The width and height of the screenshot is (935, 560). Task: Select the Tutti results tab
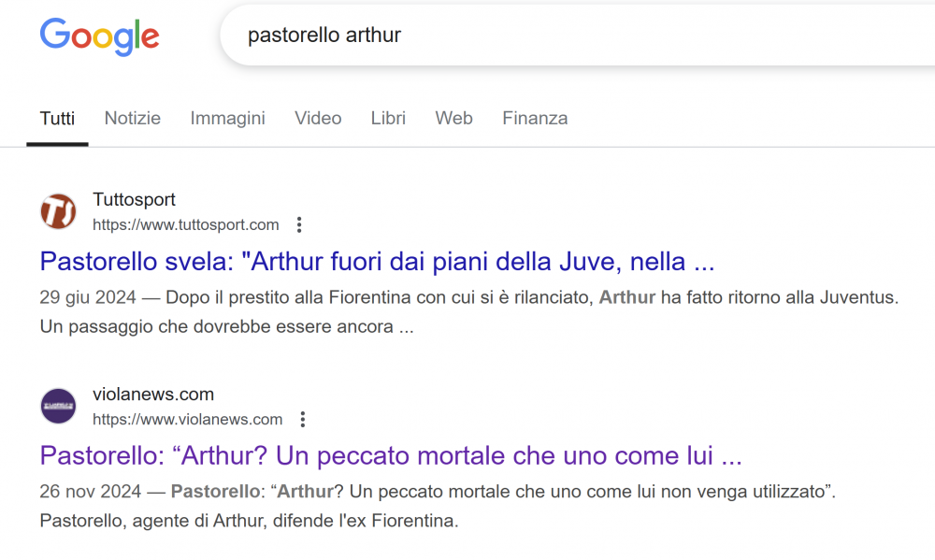point(57,118)
